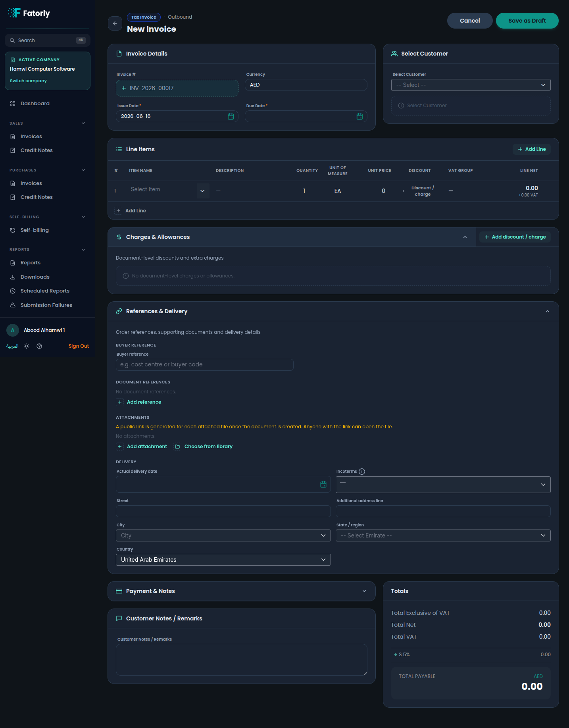569x728 pixels.
Task: Open Sales Invoices in sidebar
Action: coord(47,137)
